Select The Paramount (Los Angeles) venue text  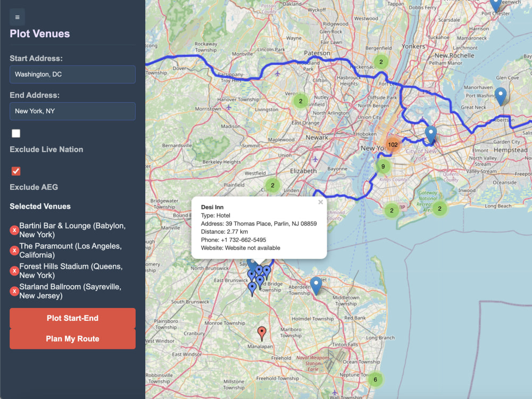[71, 251]
